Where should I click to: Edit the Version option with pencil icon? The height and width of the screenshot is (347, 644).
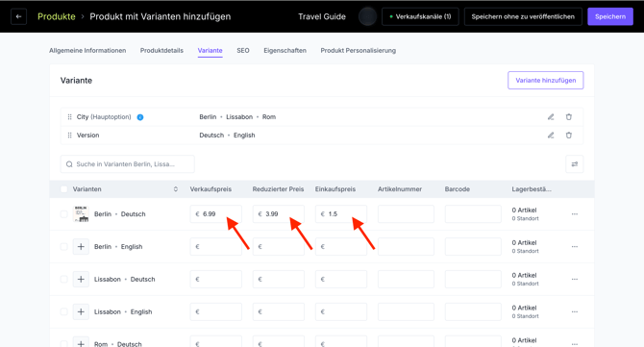pyautogui.click(x=551, y=136)
